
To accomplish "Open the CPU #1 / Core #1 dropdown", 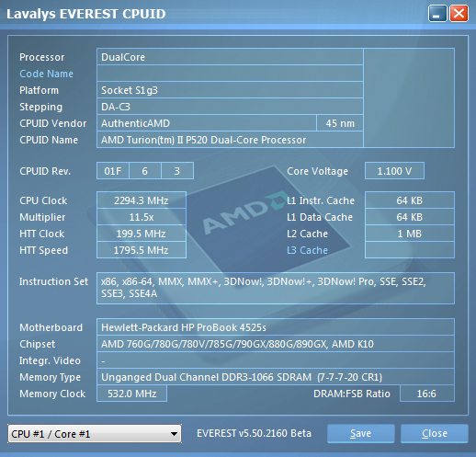I will [95, 434].
